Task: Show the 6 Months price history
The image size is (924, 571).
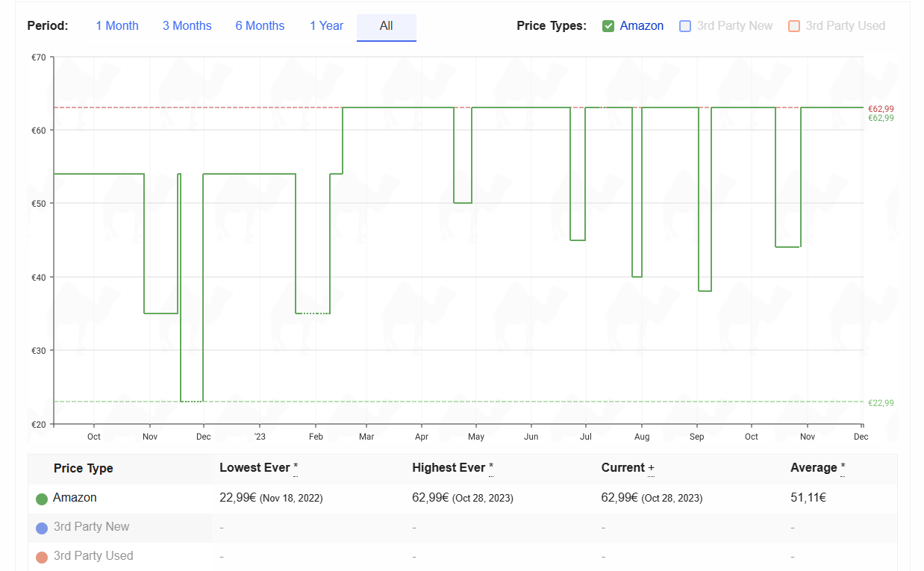Action: tap(260, 26)
